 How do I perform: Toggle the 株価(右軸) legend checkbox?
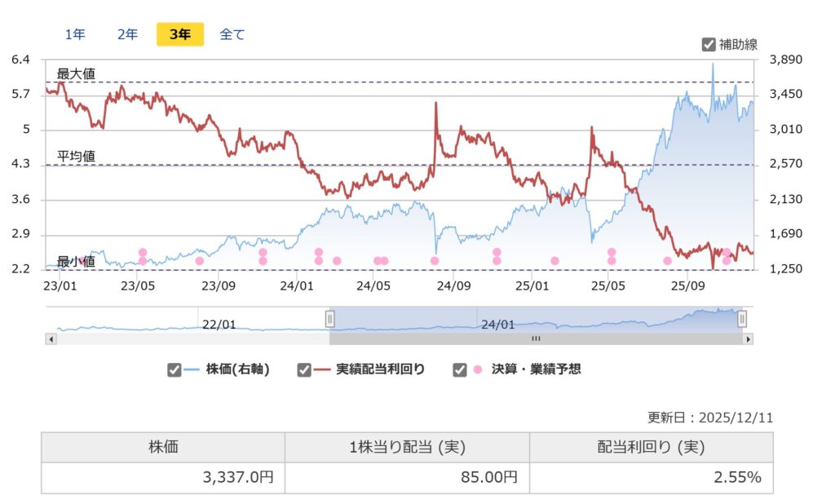[174, 370]
